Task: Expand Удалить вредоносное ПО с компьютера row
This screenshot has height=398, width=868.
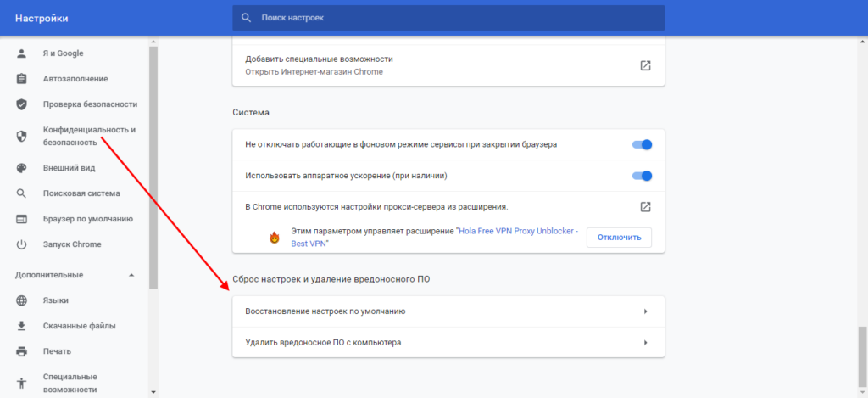Action: pos(645,343)
